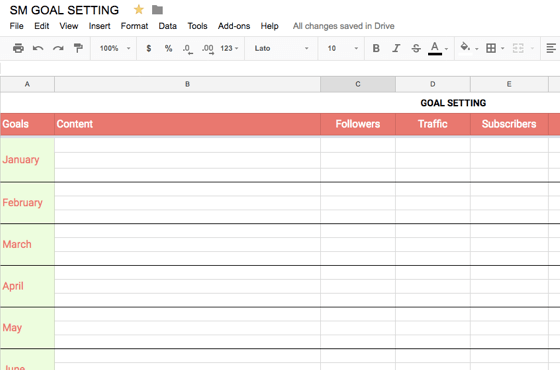Click All changes saved in Drive link
This screenshot has width=560, height=370.
[x=344, y=26]
